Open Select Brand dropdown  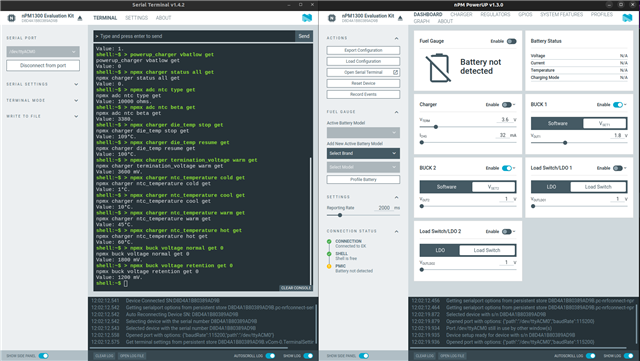pos(363,153)
